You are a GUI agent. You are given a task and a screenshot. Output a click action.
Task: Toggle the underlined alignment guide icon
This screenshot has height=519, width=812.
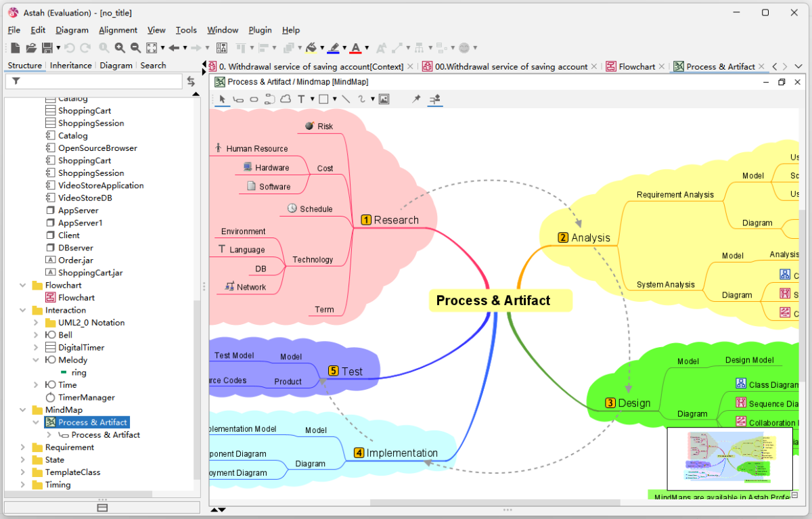pyautogui.click(x=435, y=99)
